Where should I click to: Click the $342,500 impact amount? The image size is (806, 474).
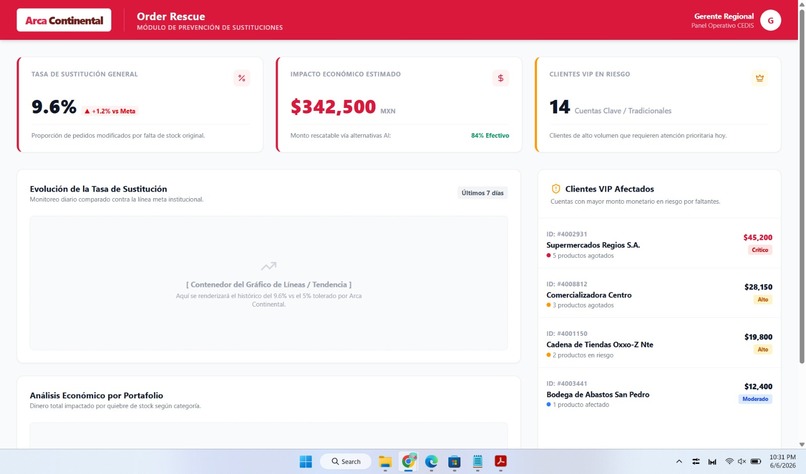[x=333, y=107]
